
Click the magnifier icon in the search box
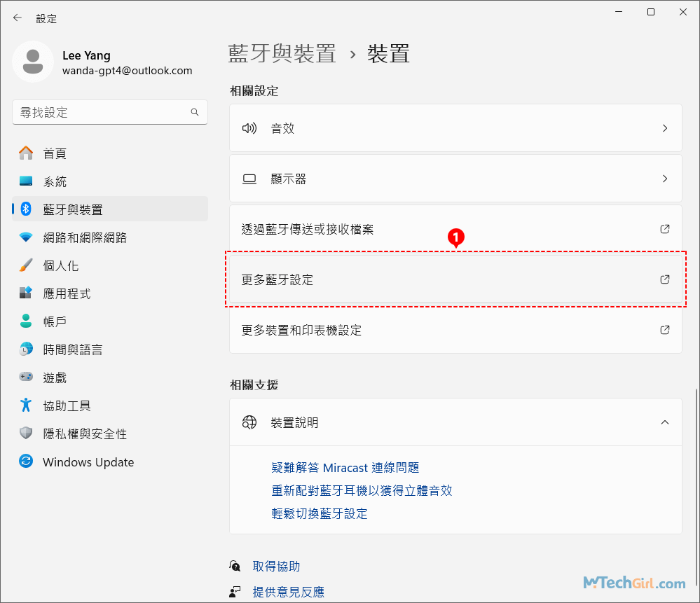[x=194, y=112]
